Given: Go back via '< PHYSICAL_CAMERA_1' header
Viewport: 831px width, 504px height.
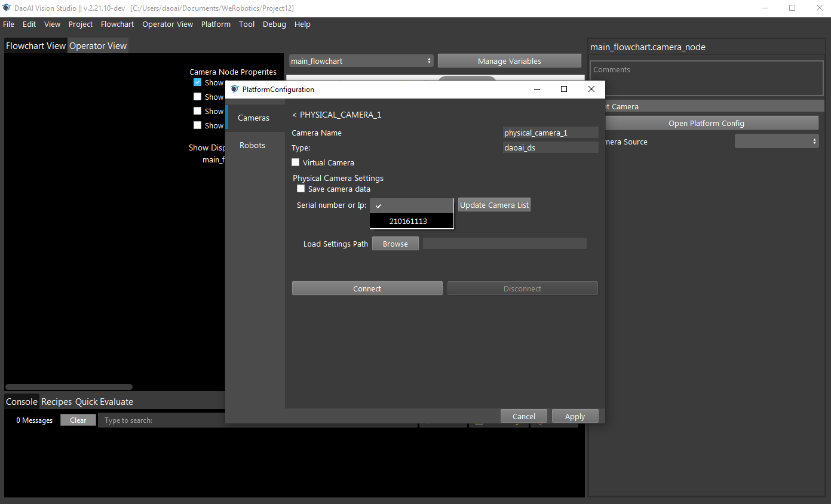Looking at the screenshot, I should [x=336, y=115].
